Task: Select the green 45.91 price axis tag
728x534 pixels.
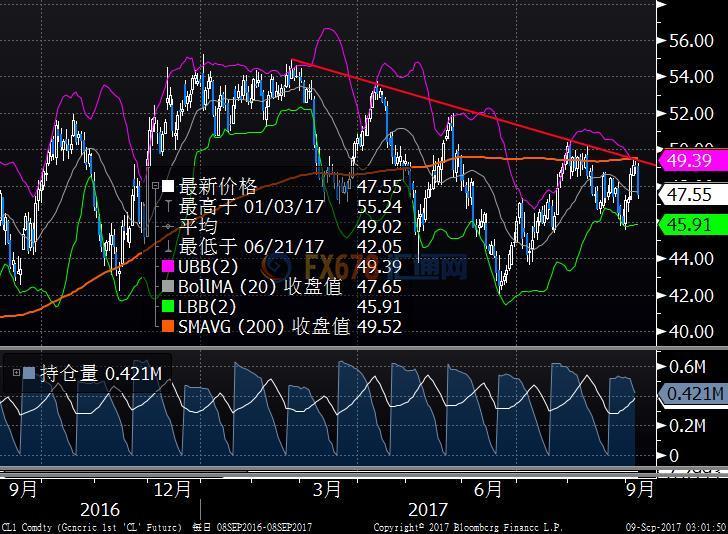Action: click(x=690, y=226)
